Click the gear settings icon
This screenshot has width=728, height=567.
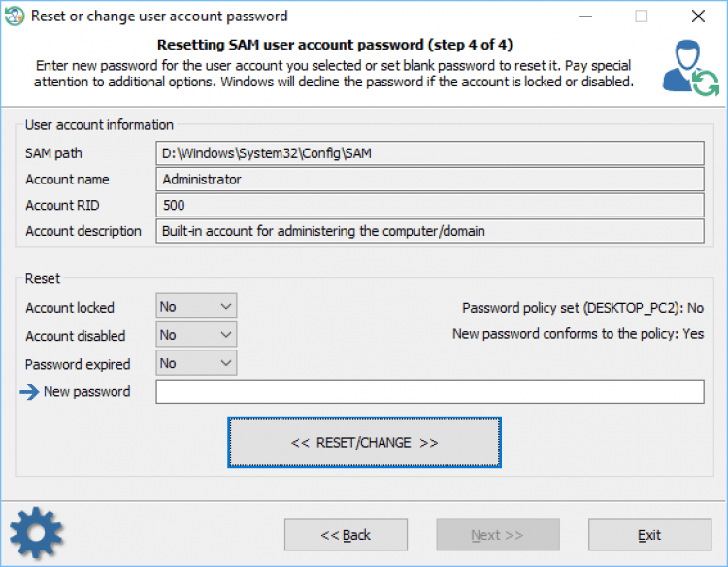click(x=36, y=531)
